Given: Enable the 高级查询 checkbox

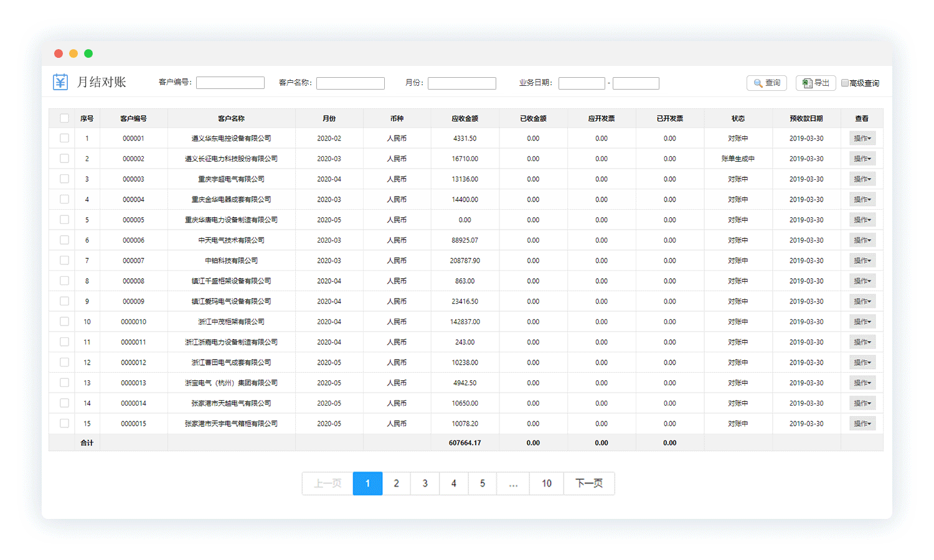Looking at the screenshot, I should (x=845, y=83).
